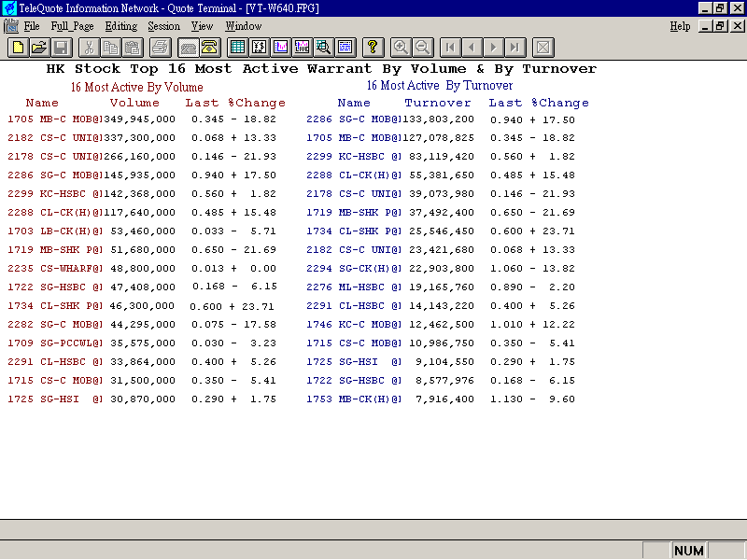Click volume value 30,870,000
The height and width of the screenshot is (560, 747).
[x=143, y=399]
